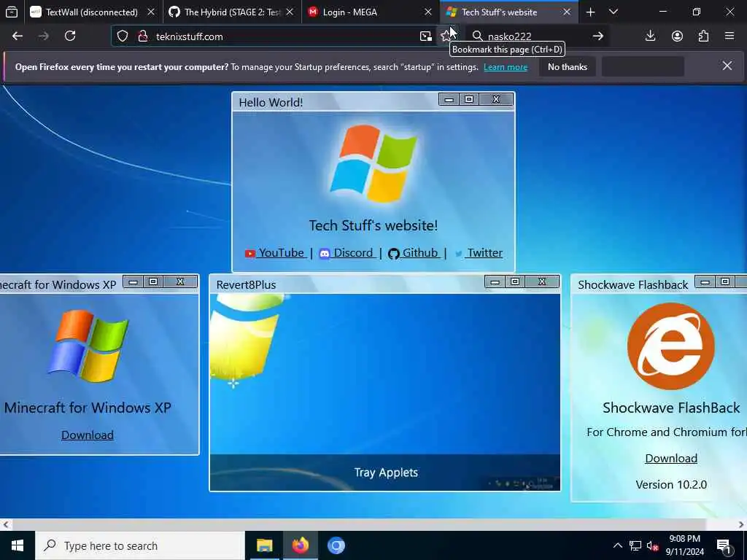Select the 'Version 10.2.0' text
This screenshot has width=747, height=560.
coord(671,485)
